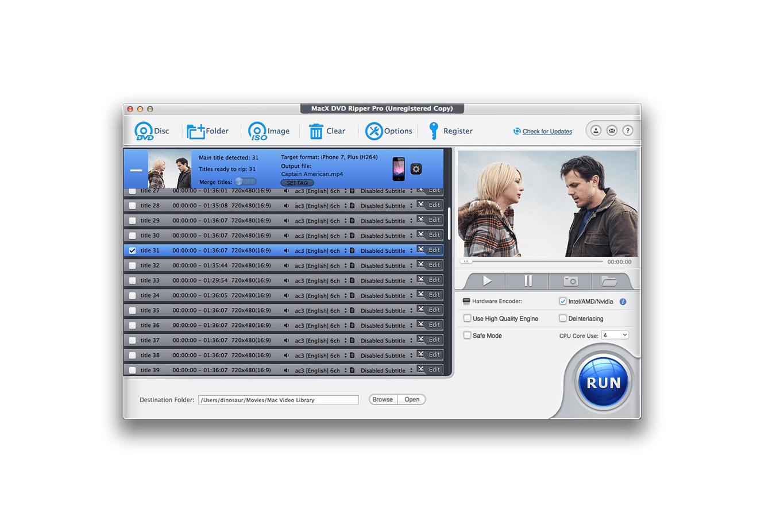The width and height of the screenshot is (776, 532).
Task: Toggle the Merge titles switch
Action: 246,182
